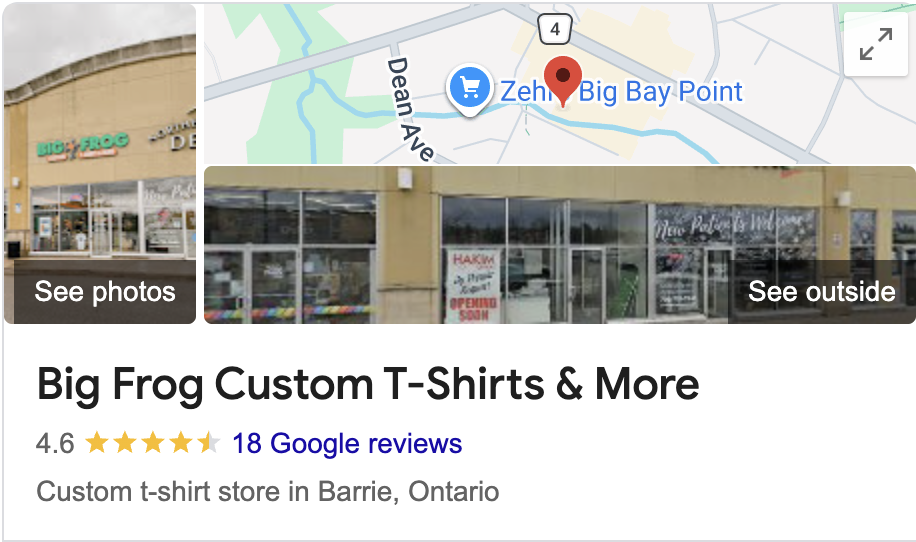Click the Dean Ave street label on the map
This screenshot has height=542, width=916.
tap(410, 109)
